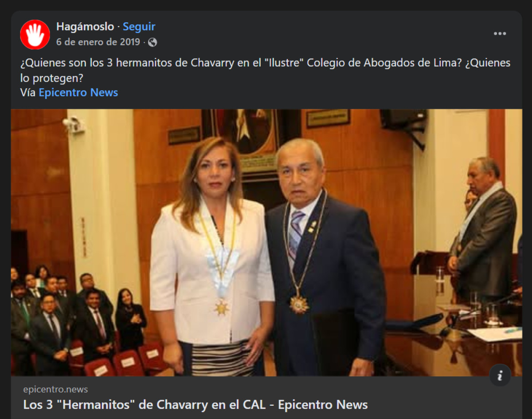
Task: Show link info via the "i" icon
Action: (500, 376)
